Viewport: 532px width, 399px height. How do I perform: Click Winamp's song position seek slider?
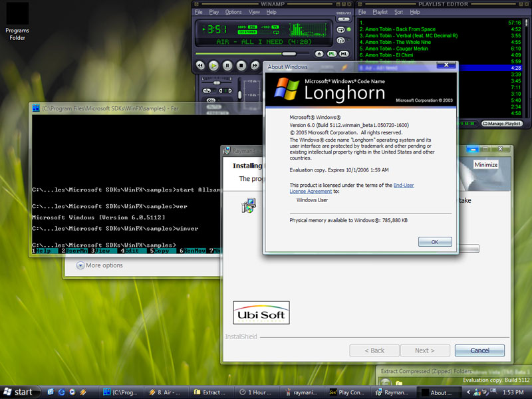pyautogui.click(x=252, y=54)
